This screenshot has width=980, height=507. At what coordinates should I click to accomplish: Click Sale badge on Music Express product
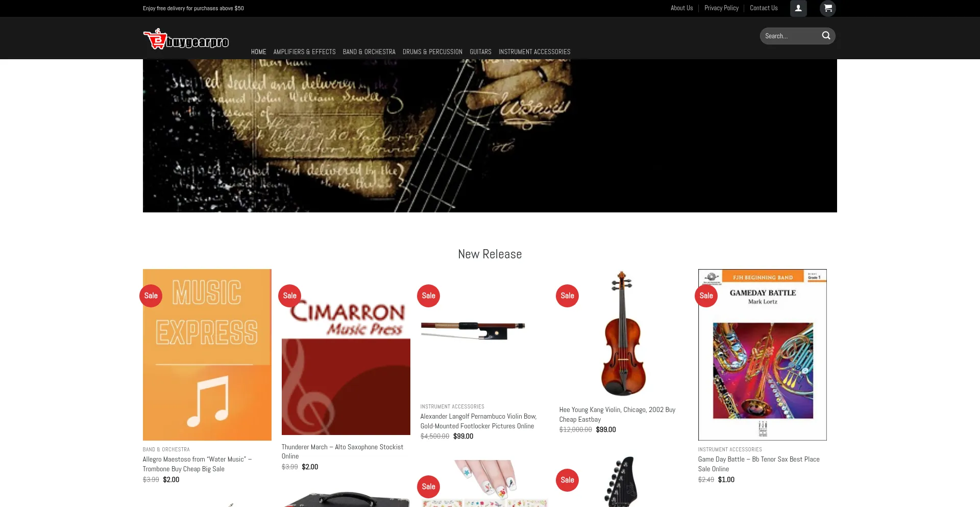(151, 296)
